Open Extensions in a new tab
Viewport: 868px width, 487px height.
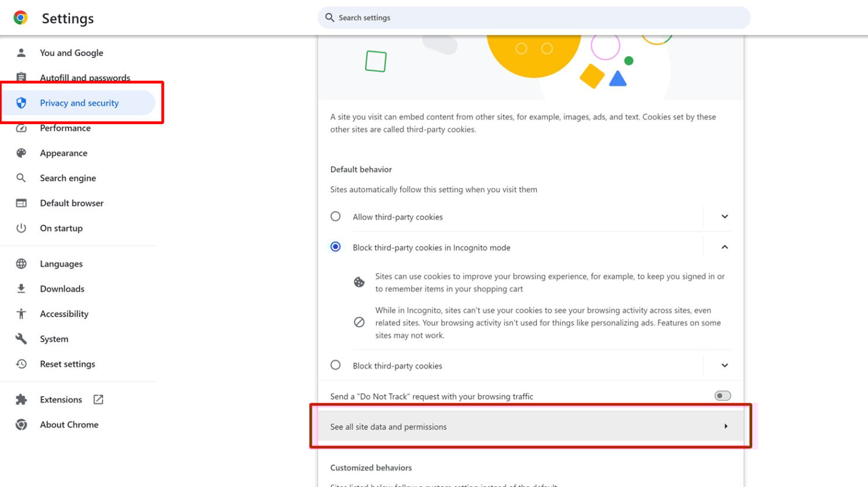pos(98,399)
